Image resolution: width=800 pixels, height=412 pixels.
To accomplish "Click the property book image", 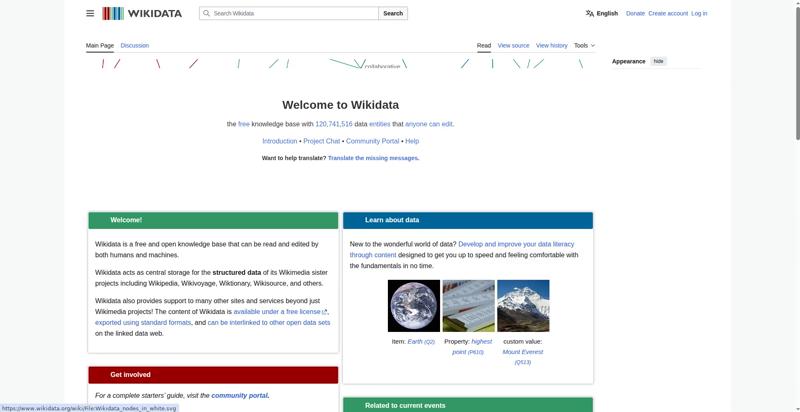I will (x=468, y=305).
